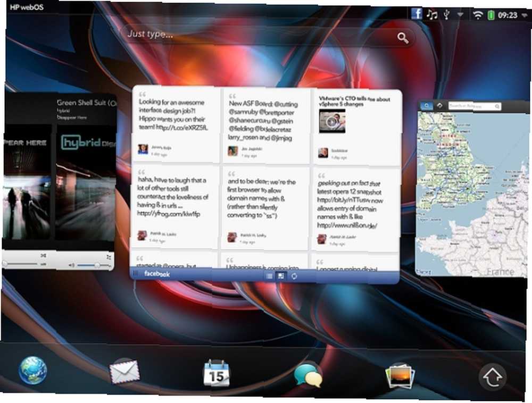Open the HP webOS app menu
The height and width of the screenshot is (403, 532).
[x=27, y=7]
